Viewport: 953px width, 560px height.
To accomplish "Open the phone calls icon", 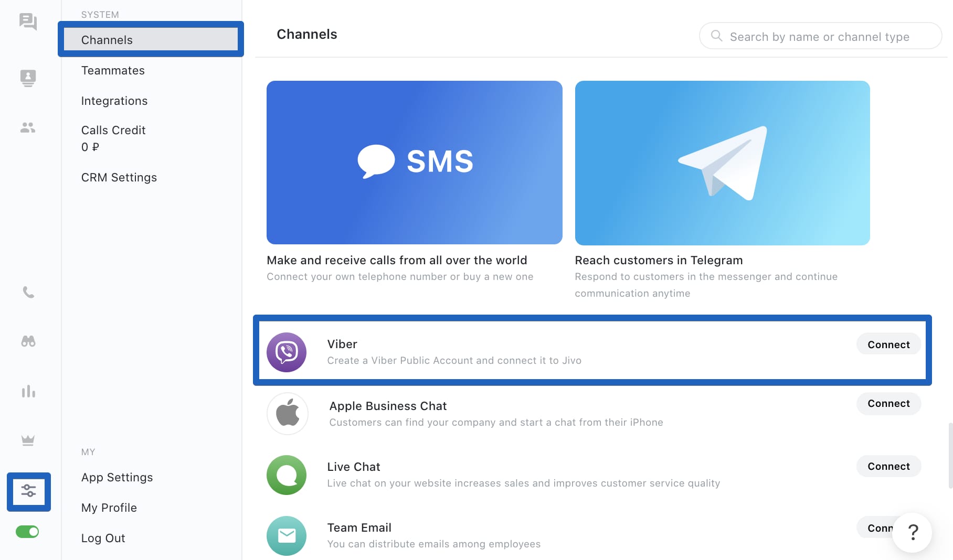I will (x=29, y=293).
